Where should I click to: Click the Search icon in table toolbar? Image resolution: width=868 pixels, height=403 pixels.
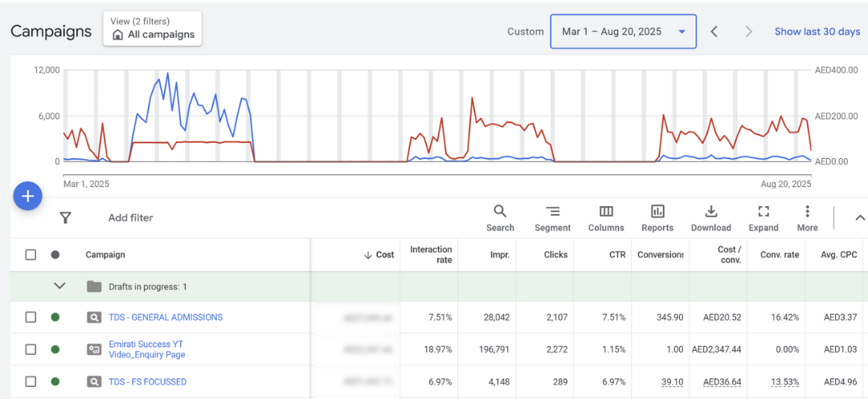point(500,212)
